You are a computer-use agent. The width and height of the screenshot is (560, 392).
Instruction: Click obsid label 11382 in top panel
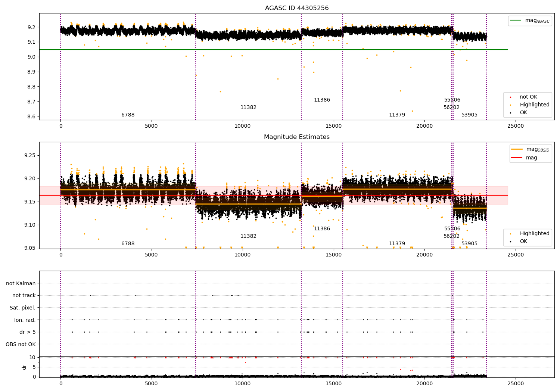[x=248, y=108]
